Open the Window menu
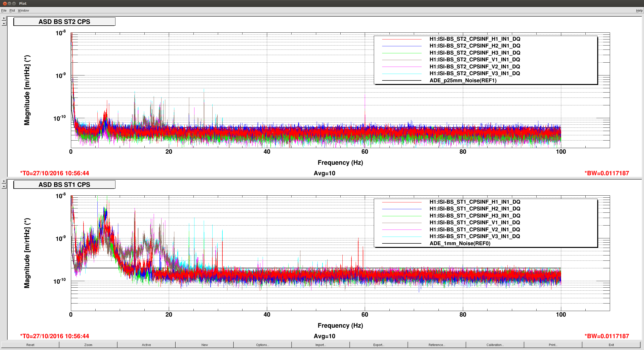 pyautogui.click(x=23, y=11)
